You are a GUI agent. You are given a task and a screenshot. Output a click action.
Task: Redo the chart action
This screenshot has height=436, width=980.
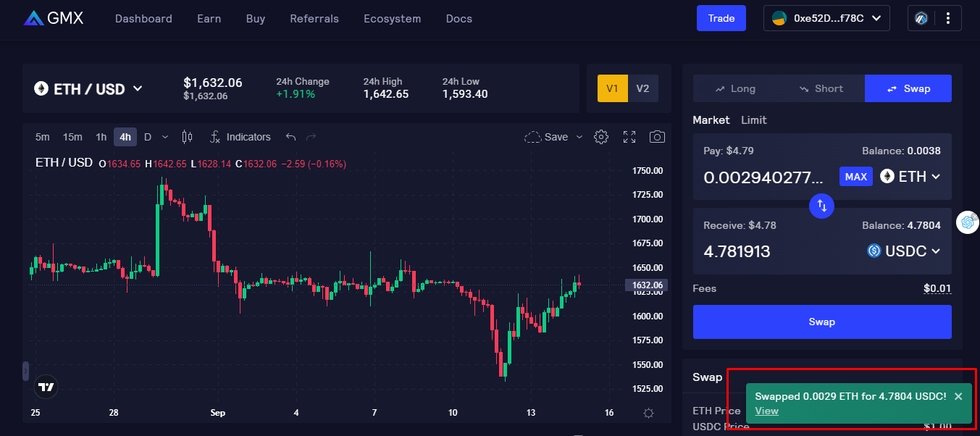(x=311, y=137)
